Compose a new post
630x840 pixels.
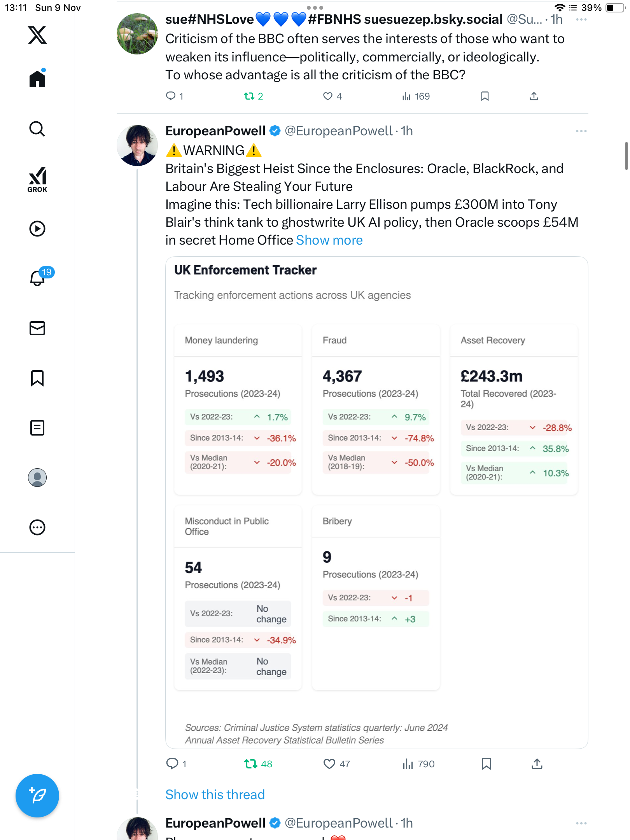click(x=37, y=796)
